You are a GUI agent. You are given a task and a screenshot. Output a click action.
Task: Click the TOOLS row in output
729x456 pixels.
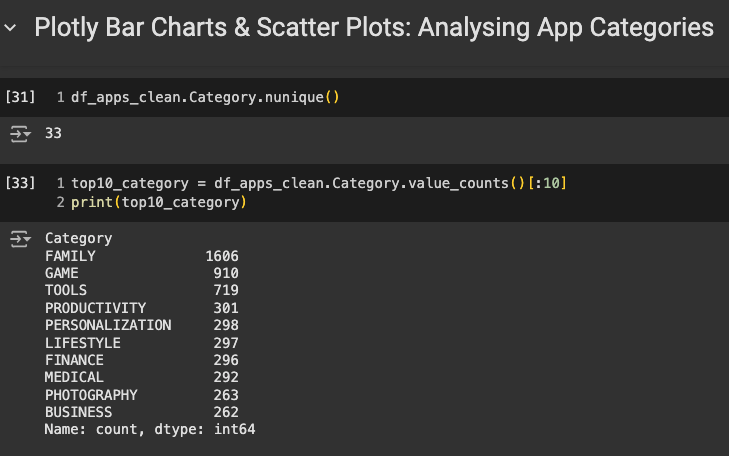[66, 290]
